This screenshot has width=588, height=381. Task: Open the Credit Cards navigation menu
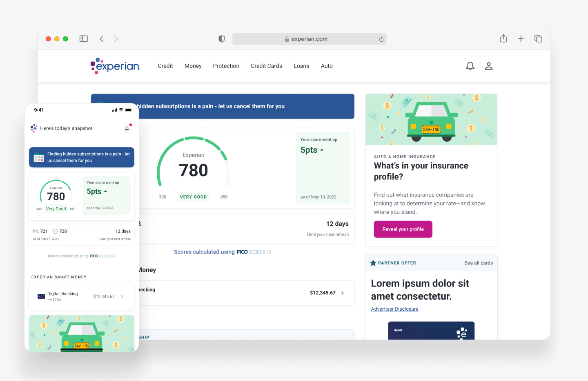pyautogui.click(x=266, y=66)
